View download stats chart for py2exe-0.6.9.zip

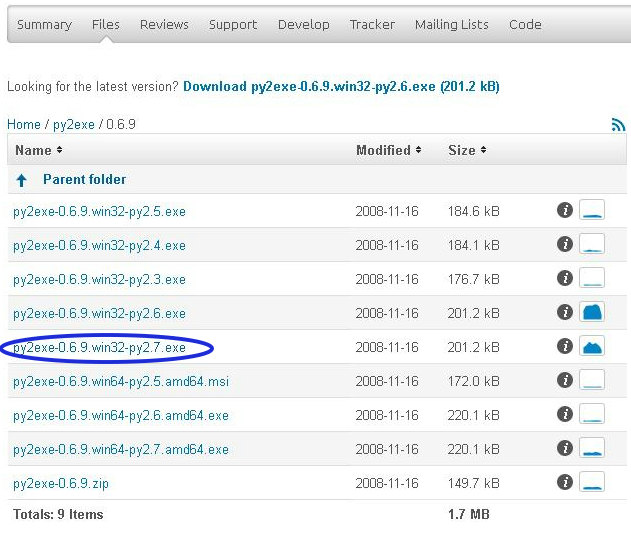coord(592,482)
